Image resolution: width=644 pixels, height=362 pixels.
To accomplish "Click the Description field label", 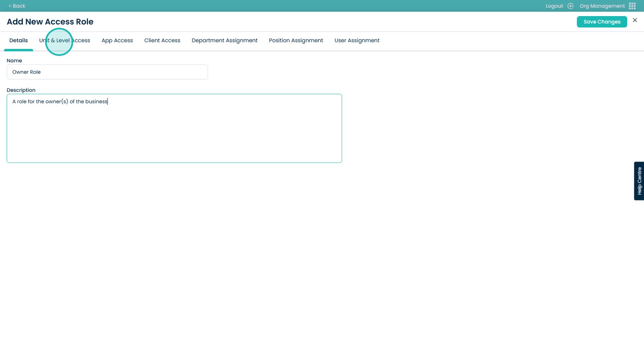I will click(x=21, y=90).
